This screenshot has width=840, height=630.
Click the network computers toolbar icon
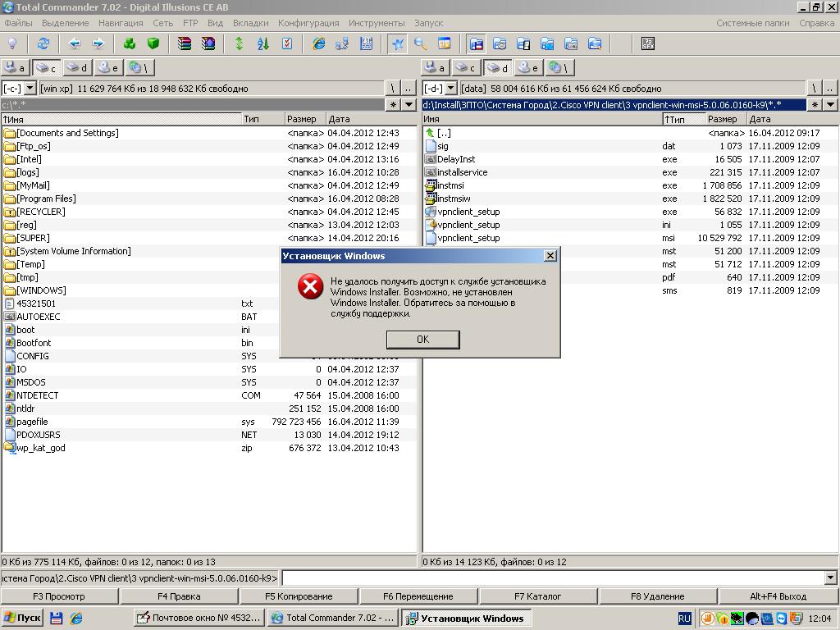(342, 44)
